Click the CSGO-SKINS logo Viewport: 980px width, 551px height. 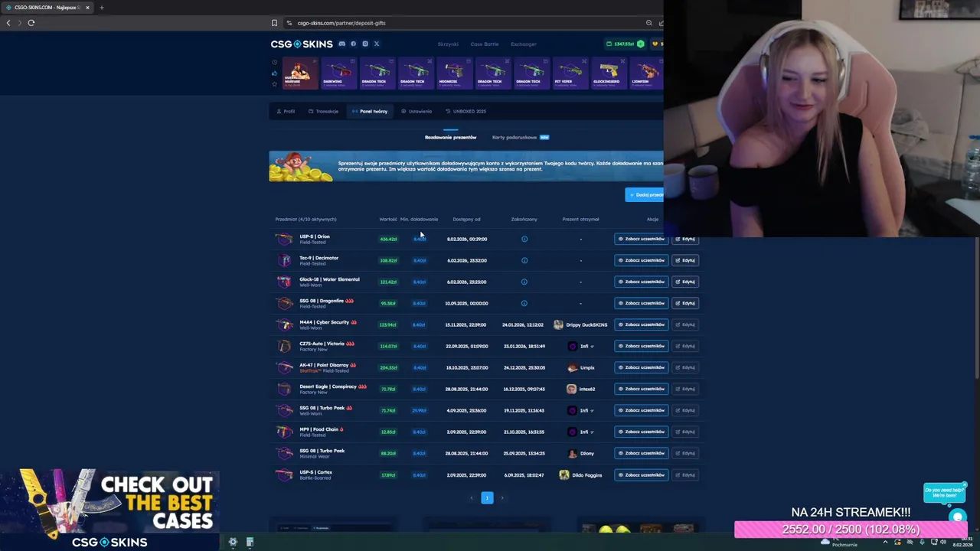click(302, 44)
